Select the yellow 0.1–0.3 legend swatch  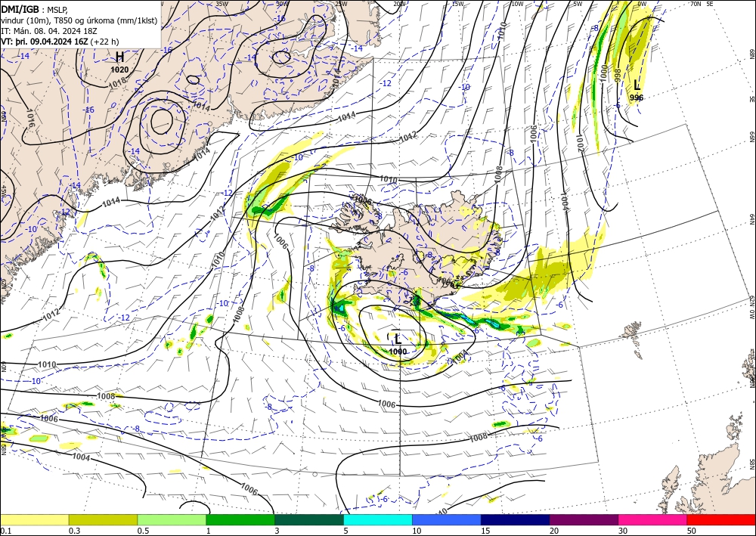[x=34, y=519]
